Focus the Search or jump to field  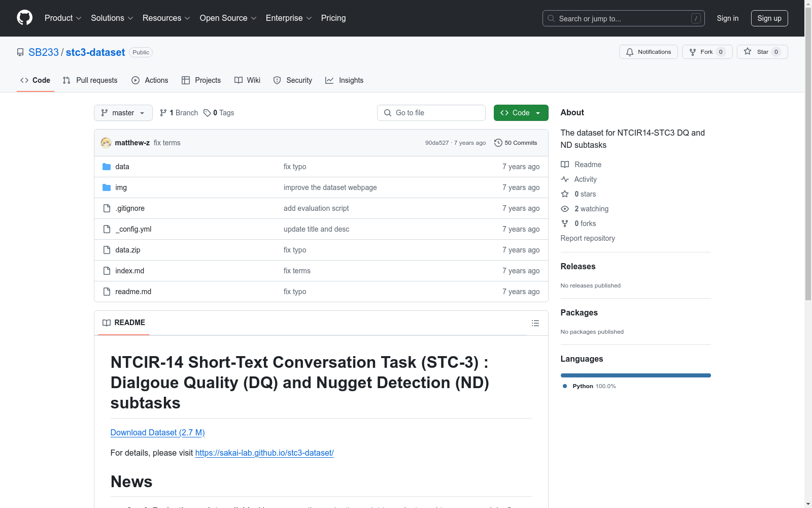pos(624,18)
